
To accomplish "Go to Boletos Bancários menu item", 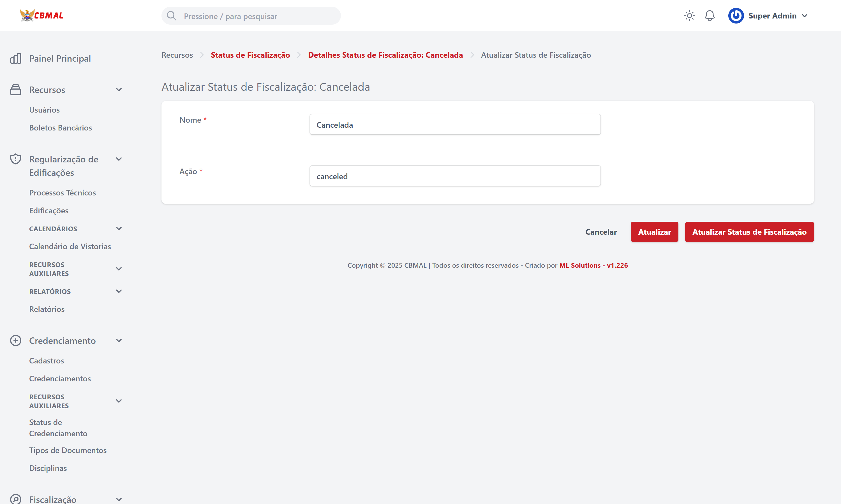I will coord(61,128).
